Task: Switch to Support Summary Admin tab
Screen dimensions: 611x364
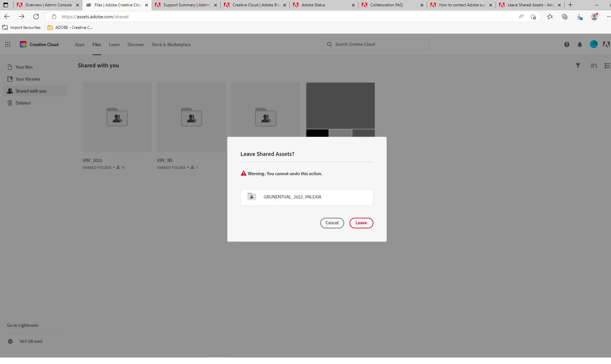Action: click(186, 5)
